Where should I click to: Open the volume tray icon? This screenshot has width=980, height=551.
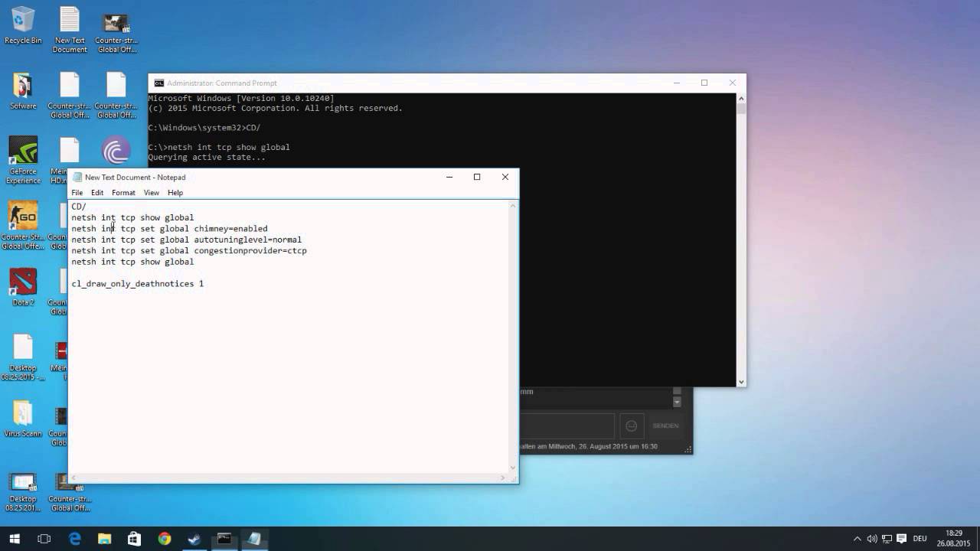pyautogui.click(x=872, y=539)
